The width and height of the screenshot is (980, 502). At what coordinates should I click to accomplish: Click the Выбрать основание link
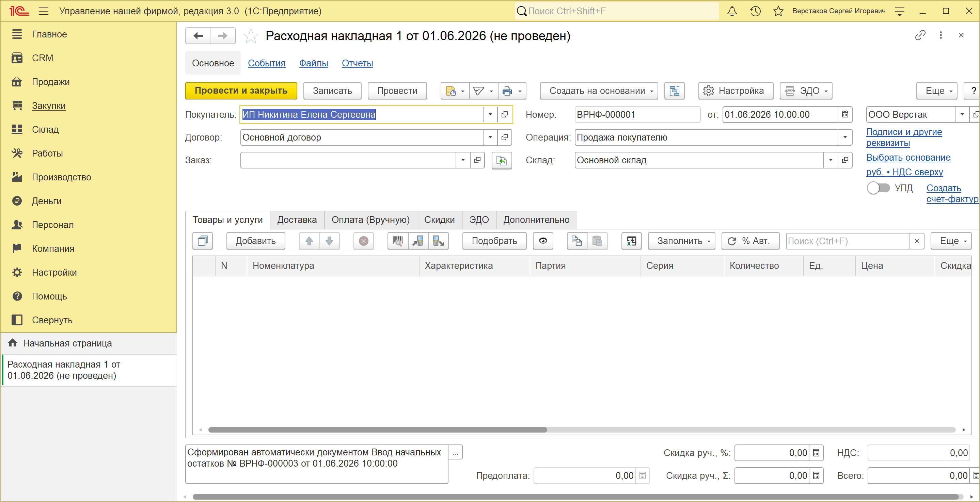tap(908, 158)
